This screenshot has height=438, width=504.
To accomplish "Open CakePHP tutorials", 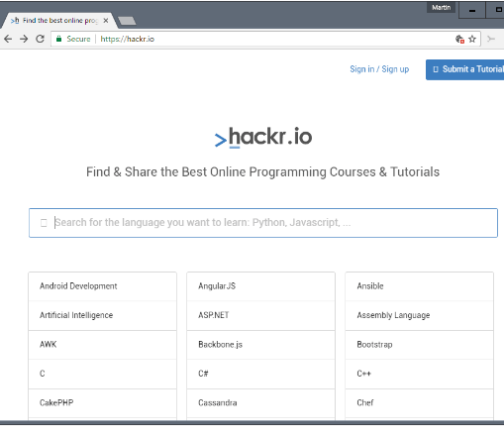I will [102, 403].
